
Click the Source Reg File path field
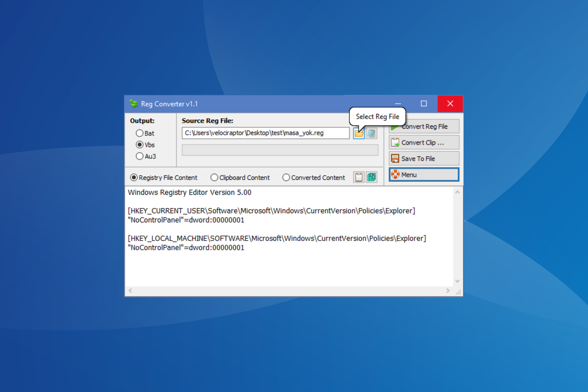[x=265, y=133]
